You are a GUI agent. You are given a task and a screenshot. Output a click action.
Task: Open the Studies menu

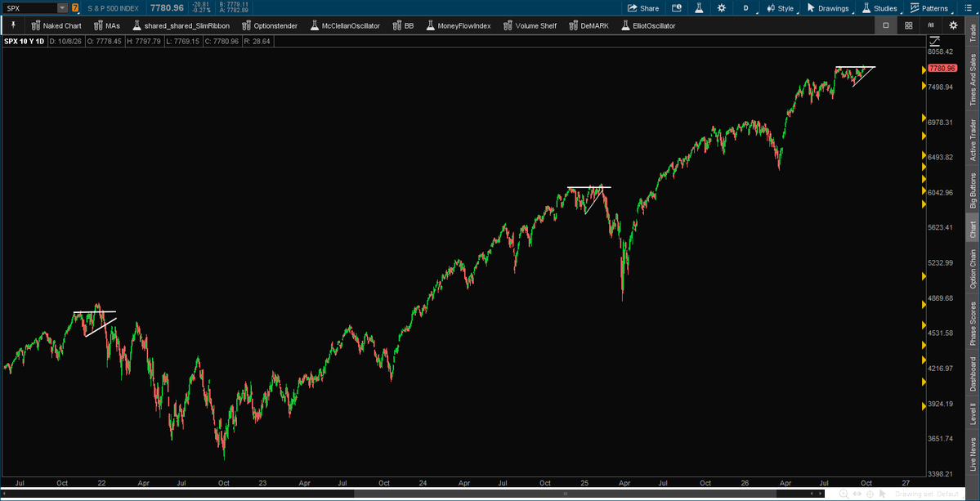(880, 8)
